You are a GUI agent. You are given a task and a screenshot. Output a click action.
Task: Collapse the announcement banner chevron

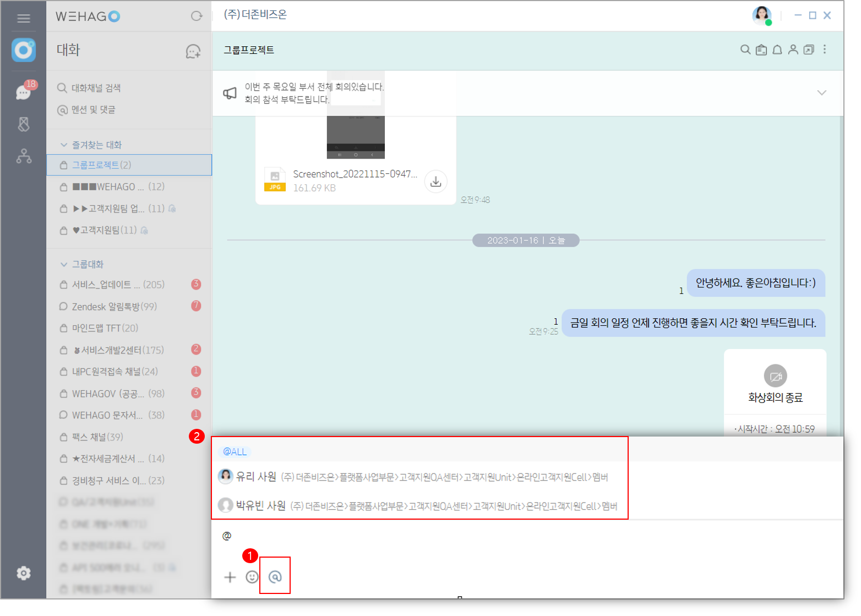click(821, 92)
